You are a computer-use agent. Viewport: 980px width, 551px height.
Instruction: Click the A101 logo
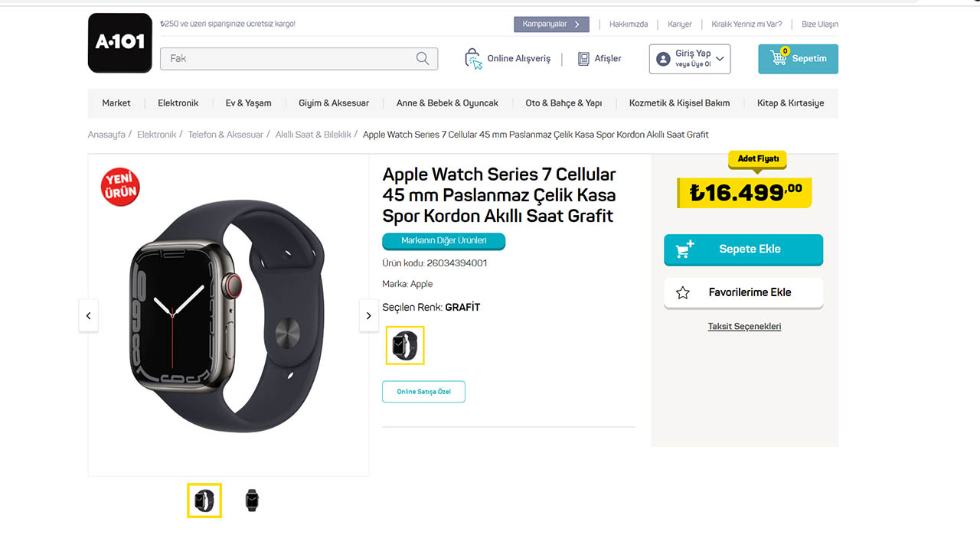119,43
